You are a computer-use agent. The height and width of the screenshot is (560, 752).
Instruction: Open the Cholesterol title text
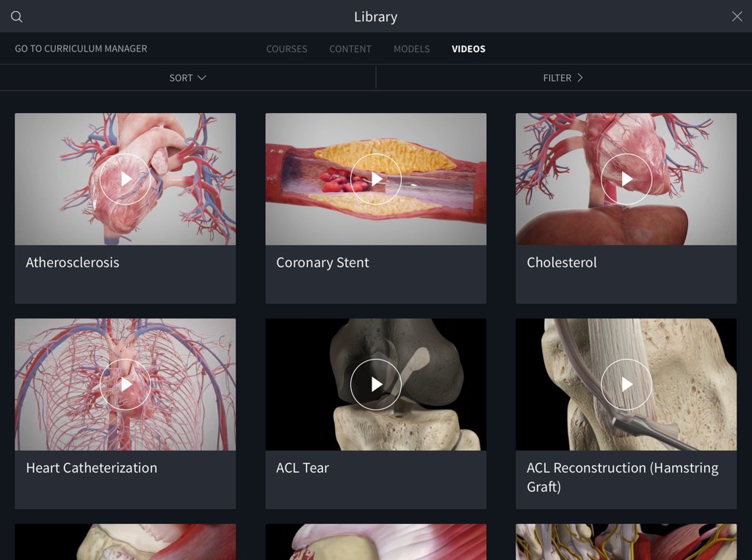click(562, 262)
